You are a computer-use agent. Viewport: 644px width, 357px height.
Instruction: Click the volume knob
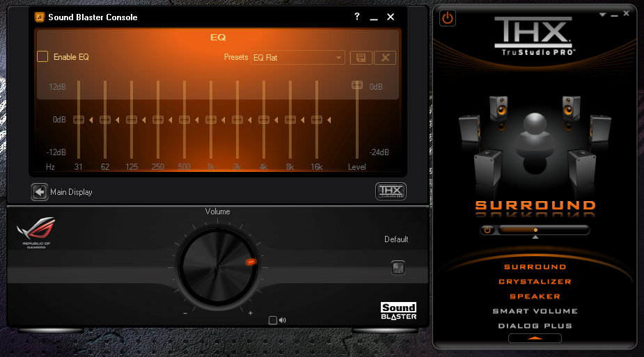[x=218, y=267]
